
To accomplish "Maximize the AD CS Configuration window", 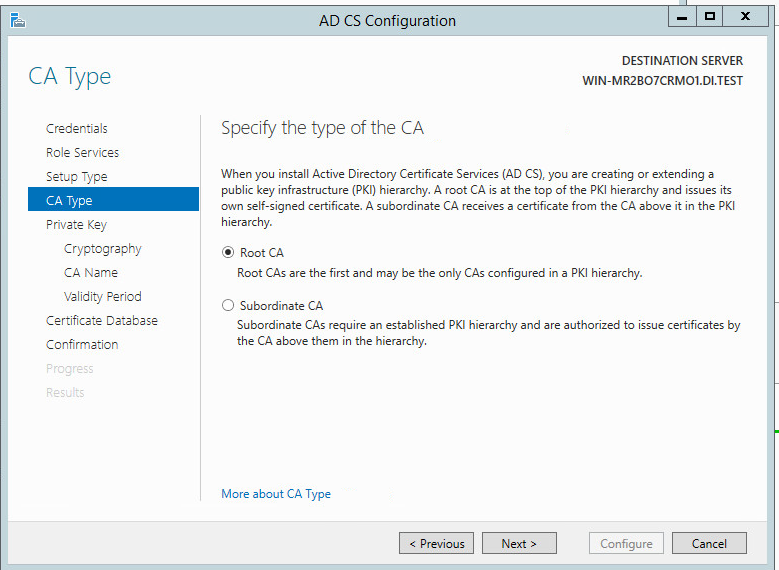I will tap(710, 17).
